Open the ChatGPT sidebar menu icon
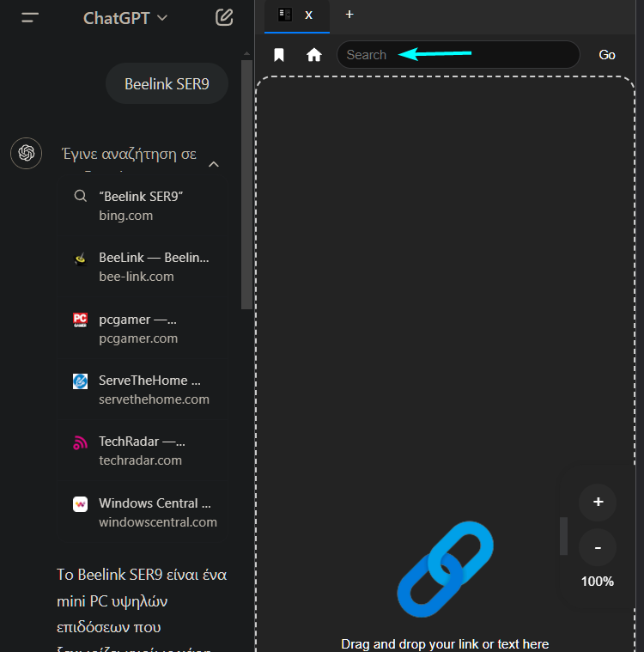 click(30, 17)
